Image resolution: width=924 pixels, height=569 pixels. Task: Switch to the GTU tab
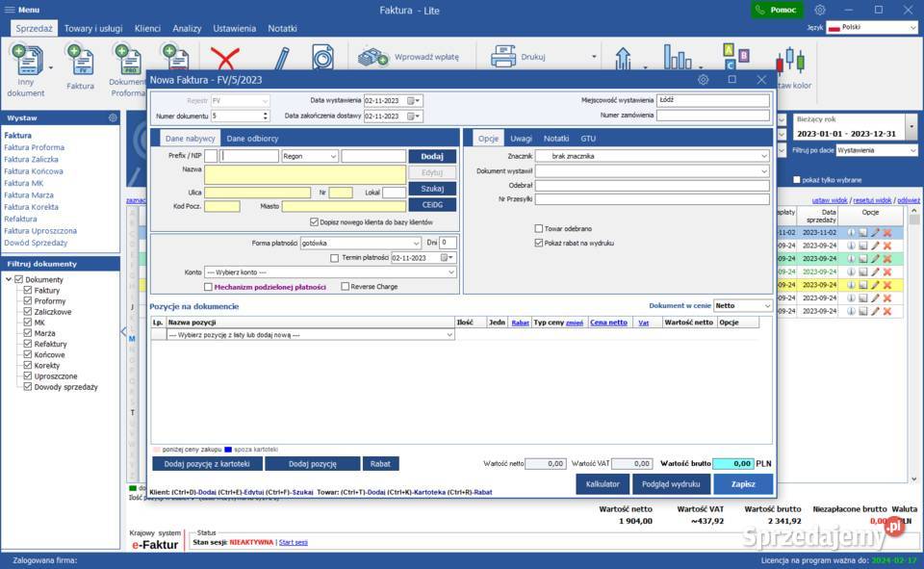click(588, 139)
